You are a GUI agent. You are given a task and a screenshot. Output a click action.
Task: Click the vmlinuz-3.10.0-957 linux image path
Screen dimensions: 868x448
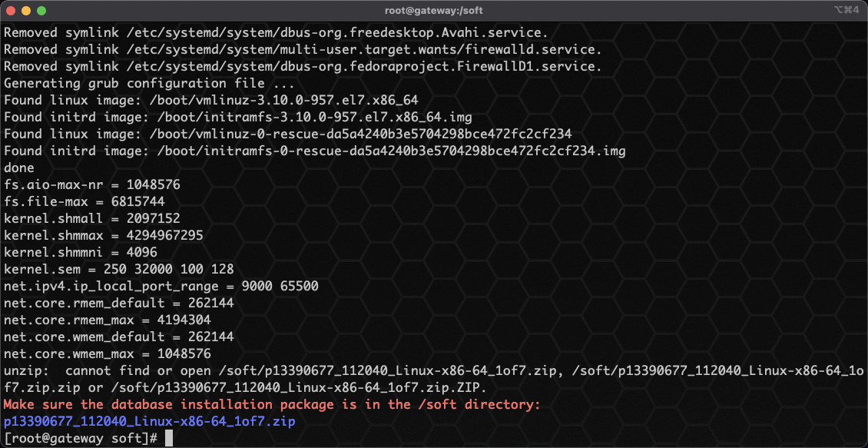288,100
